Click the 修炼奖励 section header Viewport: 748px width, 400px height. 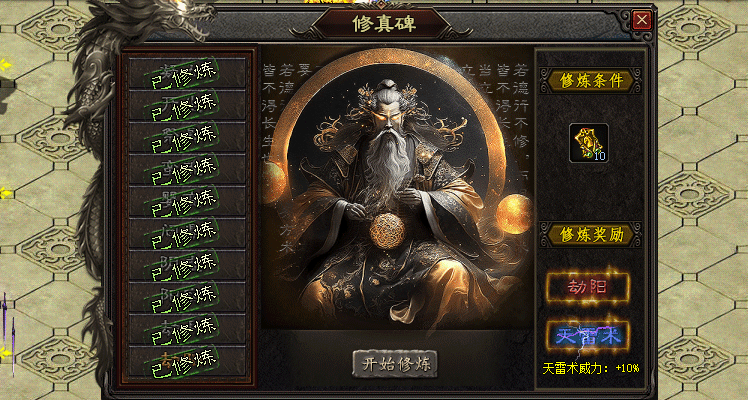point(591,235)
